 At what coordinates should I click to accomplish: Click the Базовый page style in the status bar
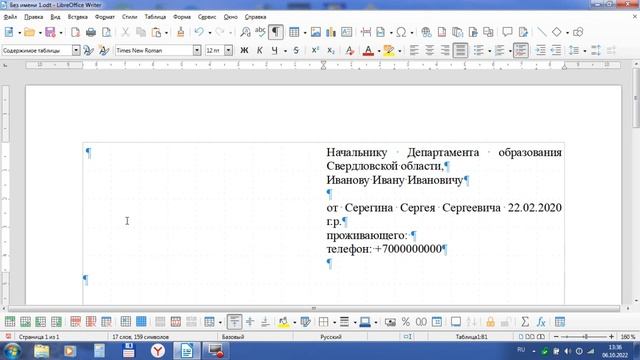[x=233, y=337]
